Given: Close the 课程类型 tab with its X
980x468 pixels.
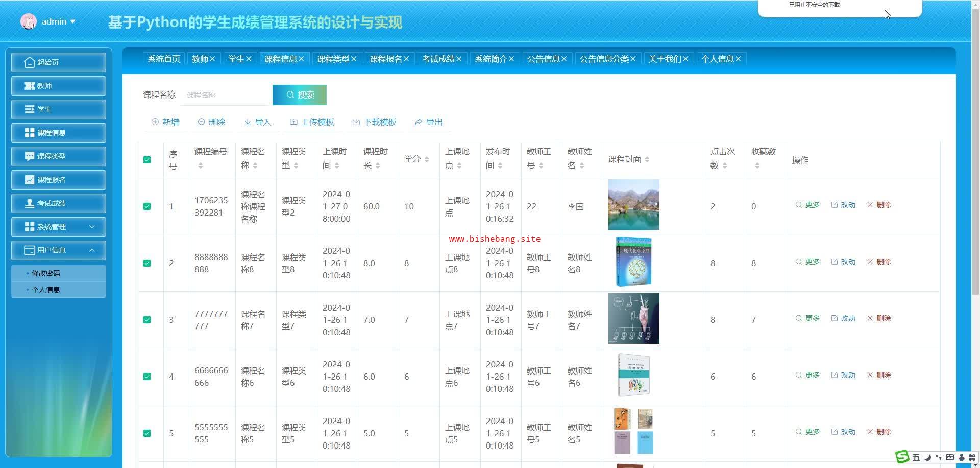Looking at the screenshot, I should click(x=354, y=59).
